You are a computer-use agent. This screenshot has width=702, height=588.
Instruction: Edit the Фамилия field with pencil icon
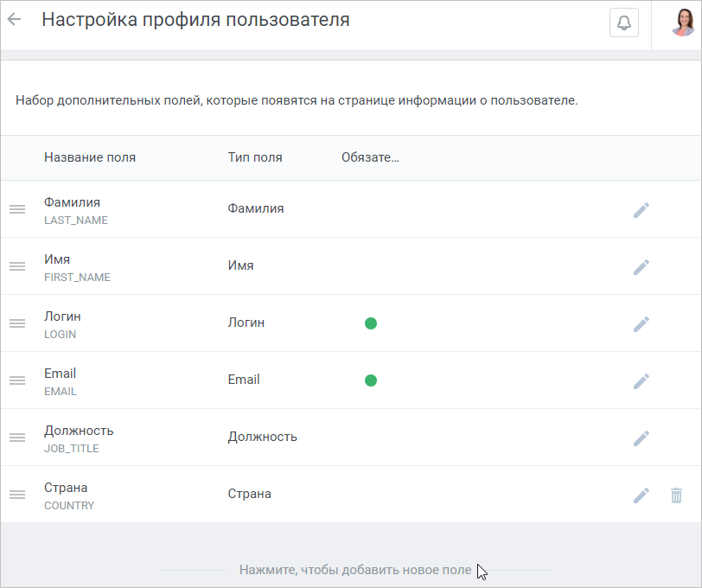pos(641,209)
